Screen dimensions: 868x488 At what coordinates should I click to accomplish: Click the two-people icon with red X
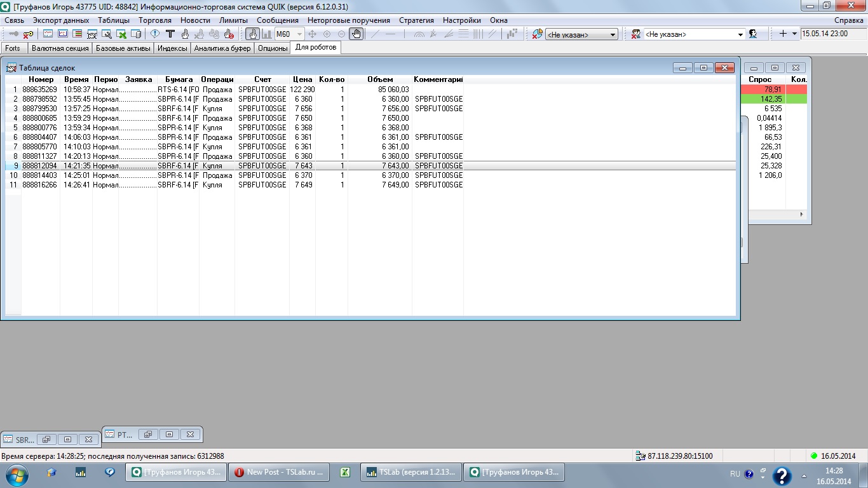[x=635, y=34]
